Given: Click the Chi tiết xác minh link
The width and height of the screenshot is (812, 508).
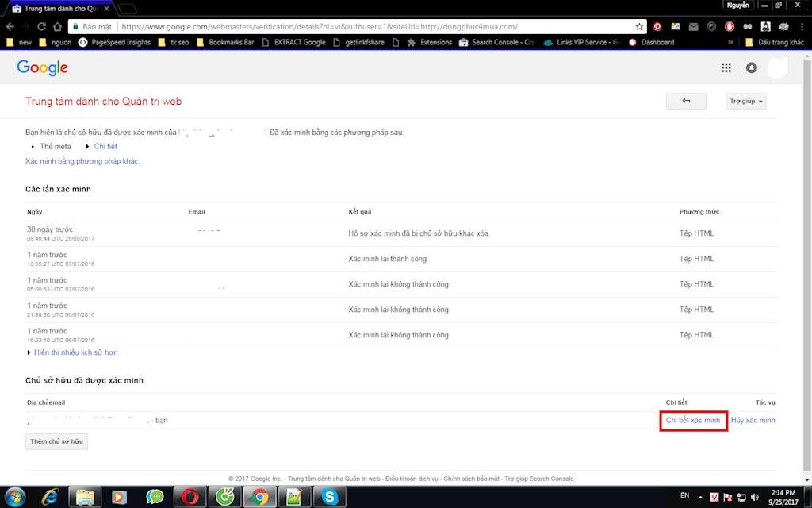Looking at the screenshot, I should (x=693, y=421).
